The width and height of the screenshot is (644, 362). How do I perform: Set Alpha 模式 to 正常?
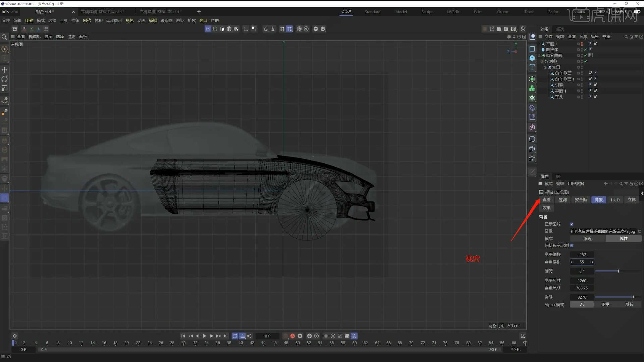click(605, 304)
